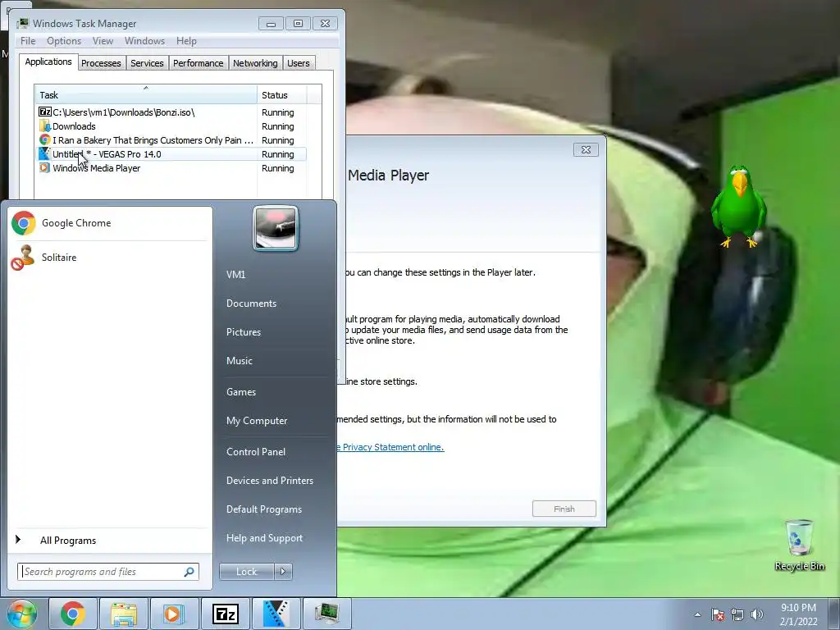
Task: Select the Windows Media Player task row
Action: coord(171,168)
